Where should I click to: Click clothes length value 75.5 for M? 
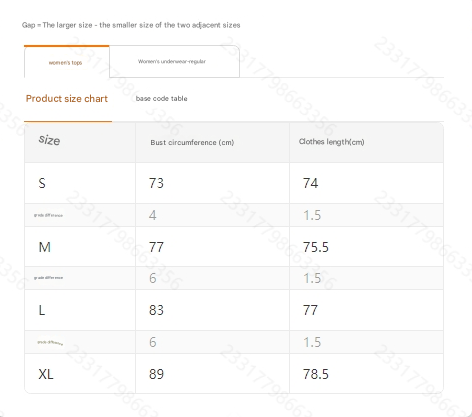[316, 247]
